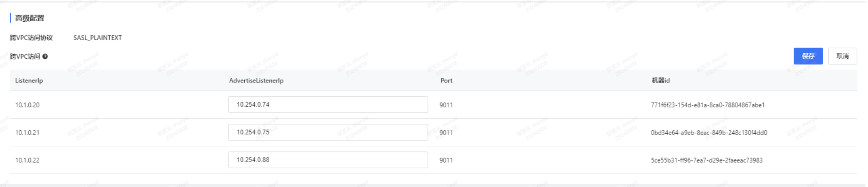Edit the AdvertiseListenerIp field showing 10.254.0.74

tap(328, 105)
